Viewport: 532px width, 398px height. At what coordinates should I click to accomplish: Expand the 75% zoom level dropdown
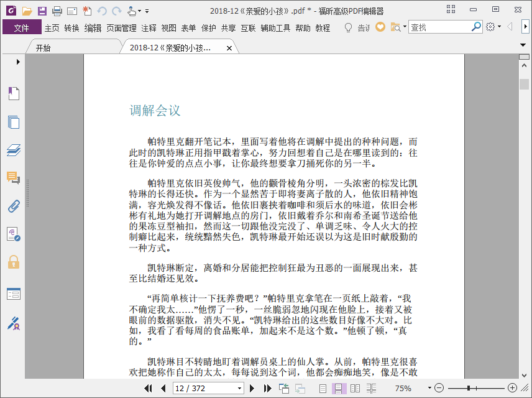[429, 388]
